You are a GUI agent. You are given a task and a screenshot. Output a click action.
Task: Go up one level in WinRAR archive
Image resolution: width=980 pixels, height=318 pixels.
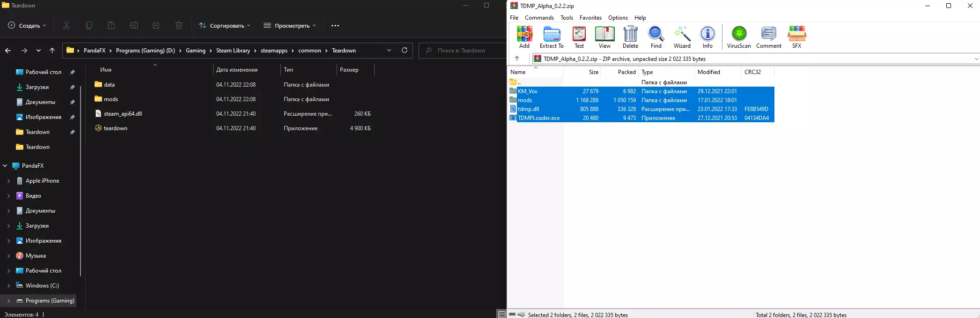point(517,59)
